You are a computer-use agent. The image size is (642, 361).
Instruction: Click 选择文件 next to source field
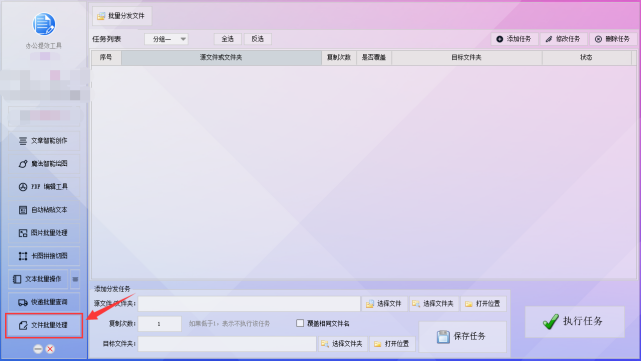[x=384, y=304]
